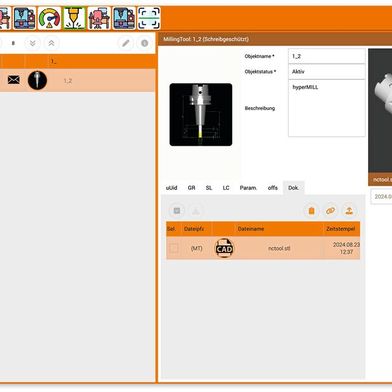Open the machine workstation icon left of the gauge
This screenshot has width=392, height=392.
click(x=24, y=18)
